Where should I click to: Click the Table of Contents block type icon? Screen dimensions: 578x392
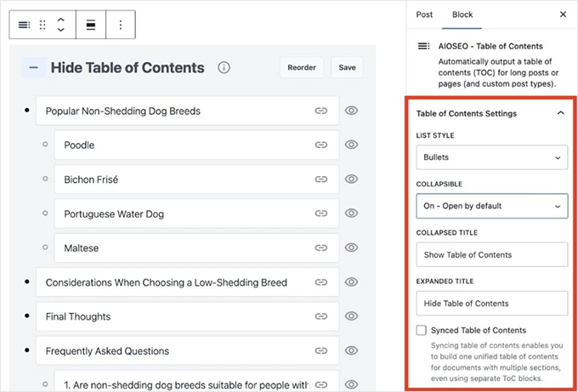pyautogui.click(x=24, y=26)
